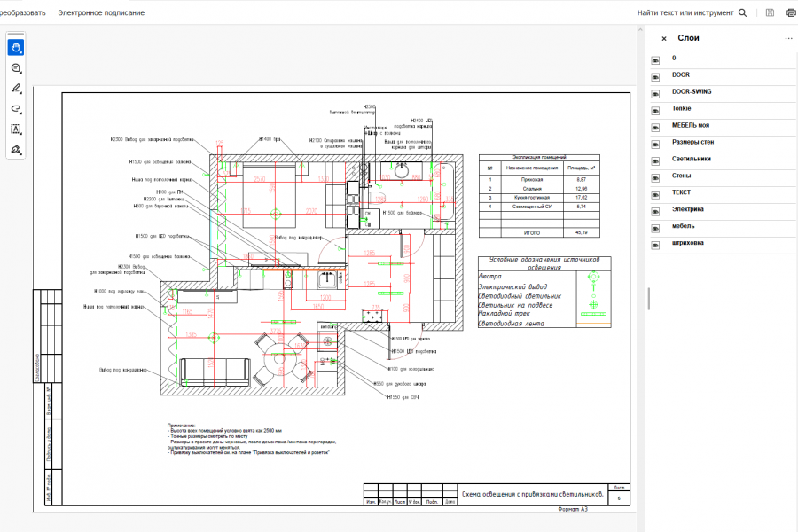The image size is (798, 532).
Task: Select the DOOR-SWING layer name
Action: coord(692,91)
